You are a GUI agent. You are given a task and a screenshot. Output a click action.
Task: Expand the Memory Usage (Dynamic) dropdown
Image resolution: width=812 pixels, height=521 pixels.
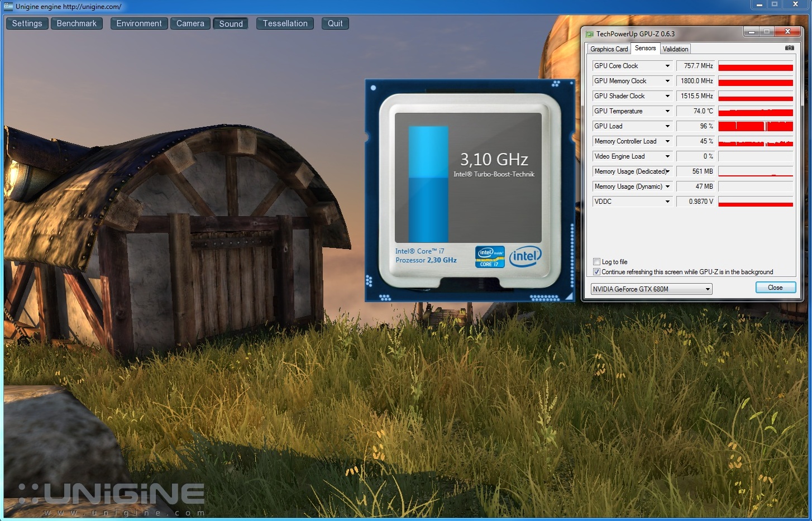667,187
